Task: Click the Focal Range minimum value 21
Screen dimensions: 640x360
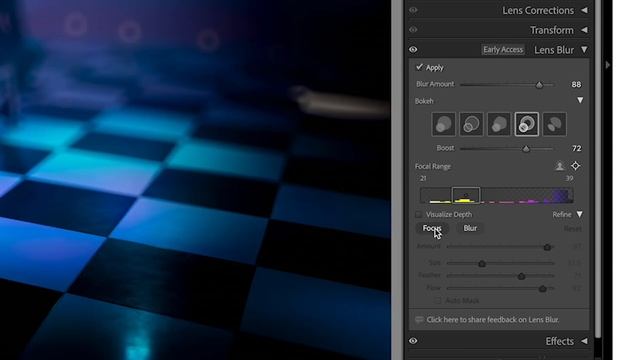Action: [x=423, y=178]
